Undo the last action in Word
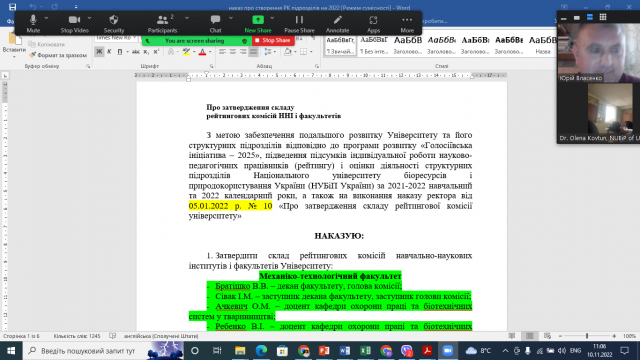The height and width of the screenshot is (360, 640). (33, 7)
